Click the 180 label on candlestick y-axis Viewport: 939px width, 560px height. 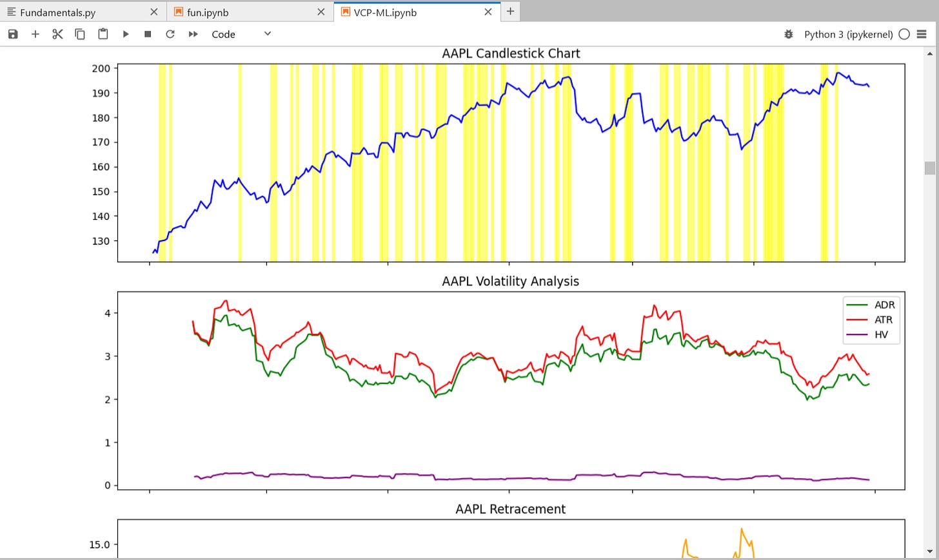coord(101,118)
